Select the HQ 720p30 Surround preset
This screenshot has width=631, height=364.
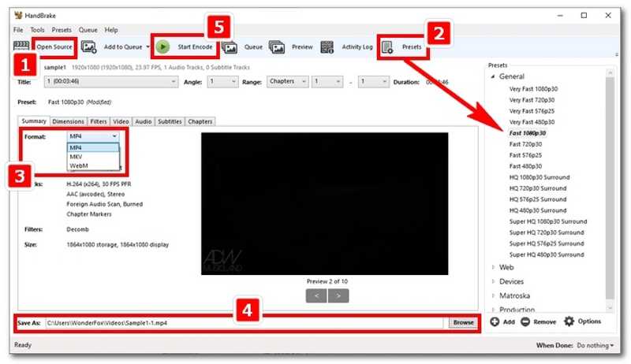tap(538, 188)
